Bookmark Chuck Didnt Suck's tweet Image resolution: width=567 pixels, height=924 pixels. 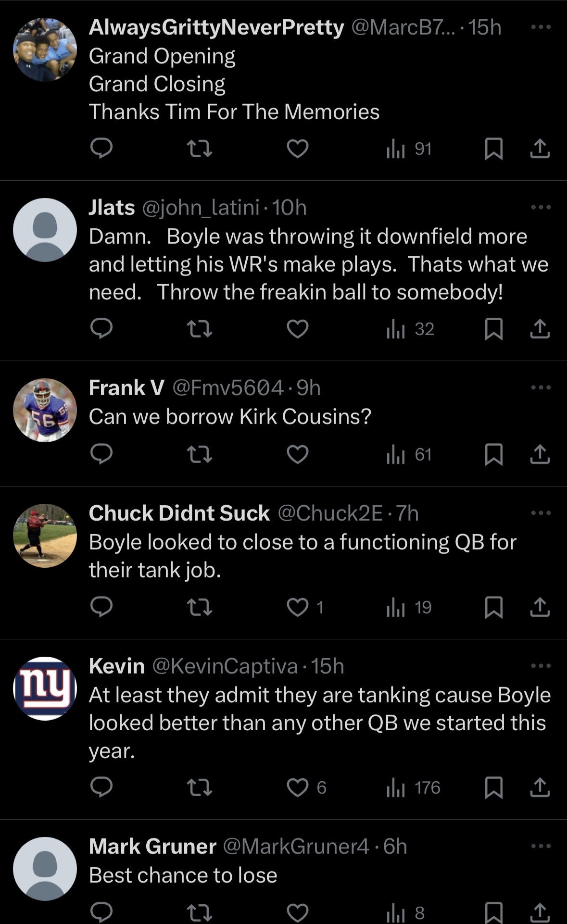494,607
